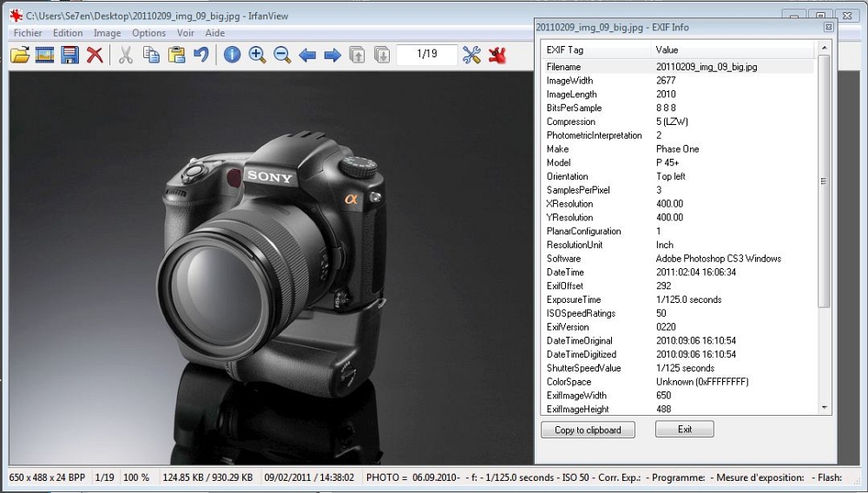Select the ISOSpeedRatings row
This screenshot has height=493, width=868.
click(x=678, y=313)
